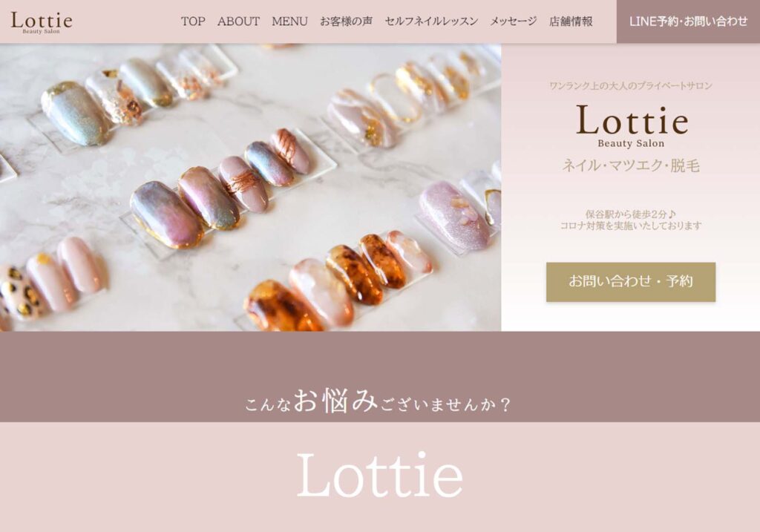
Task: Click the LINE予約・お問い合わせ button
Action: click(x=688, y=22)
